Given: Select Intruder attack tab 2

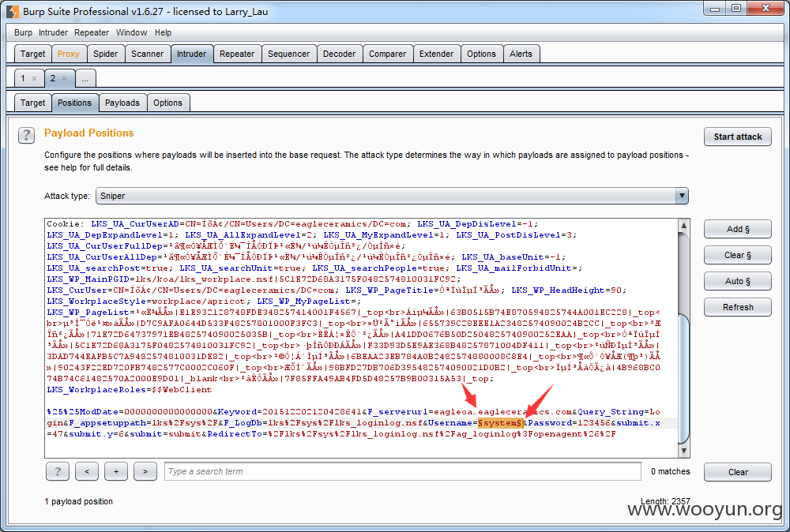Looking at the screenshot, I should (52, 78).
